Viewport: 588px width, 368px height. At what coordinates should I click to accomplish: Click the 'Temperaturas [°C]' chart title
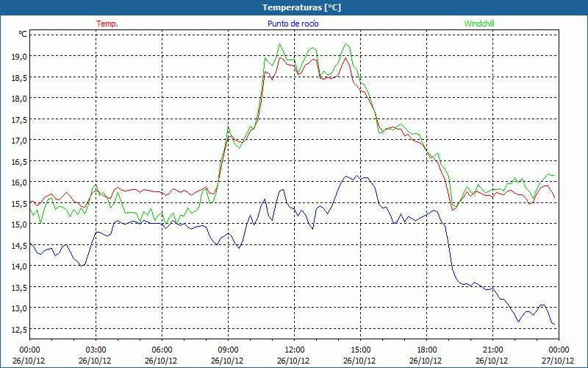coord(301,7)
